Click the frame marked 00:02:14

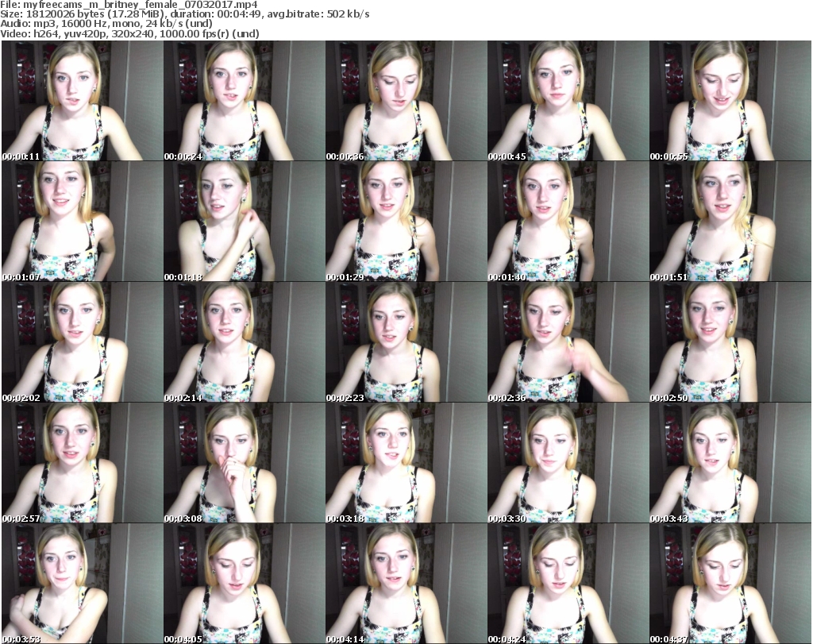click(245, 342)
